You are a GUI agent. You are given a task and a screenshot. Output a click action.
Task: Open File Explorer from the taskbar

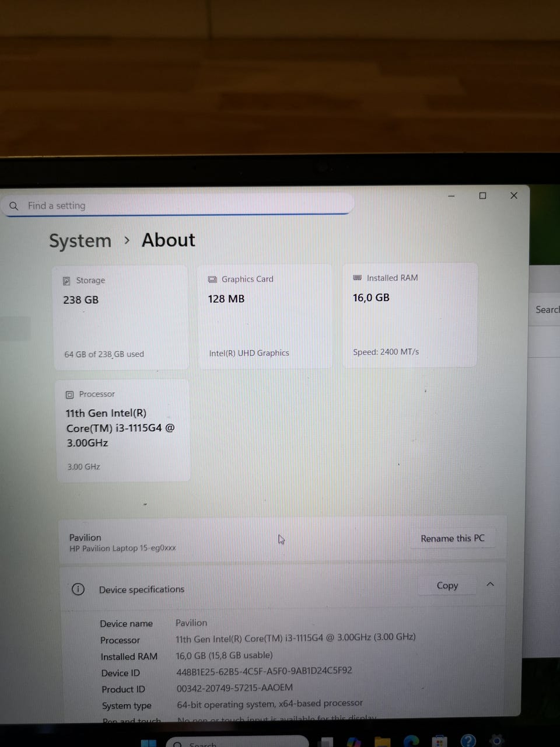click(x=383, y=742)
